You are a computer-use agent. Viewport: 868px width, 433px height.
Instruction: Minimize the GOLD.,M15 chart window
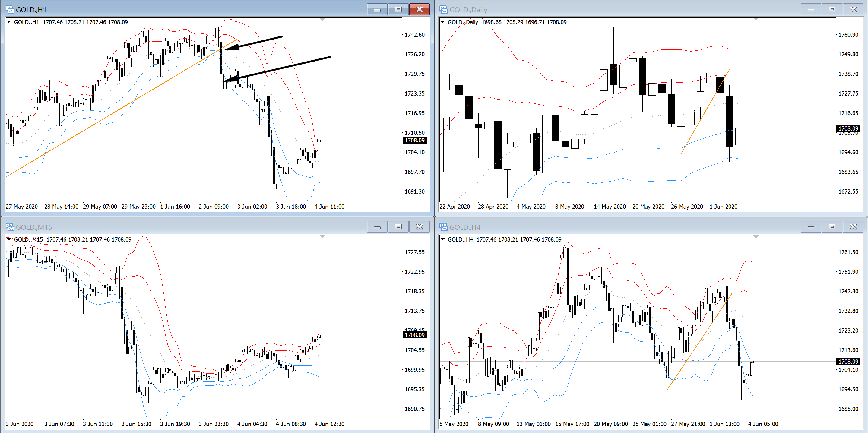377,227
